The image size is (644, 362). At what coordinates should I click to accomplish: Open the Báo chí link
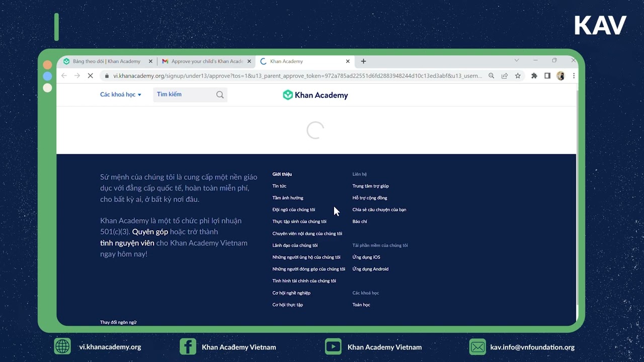click(x=360, y=222)
